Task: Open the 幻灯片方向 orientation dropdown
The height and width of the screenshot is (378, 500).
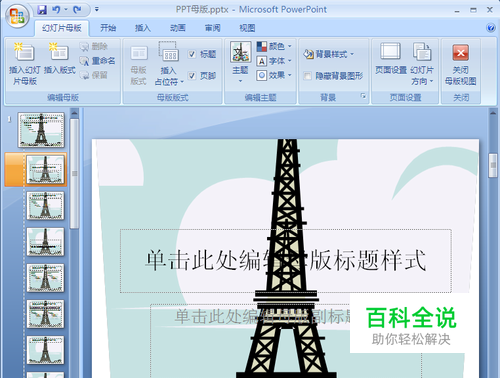Action: tap(422, 64)
